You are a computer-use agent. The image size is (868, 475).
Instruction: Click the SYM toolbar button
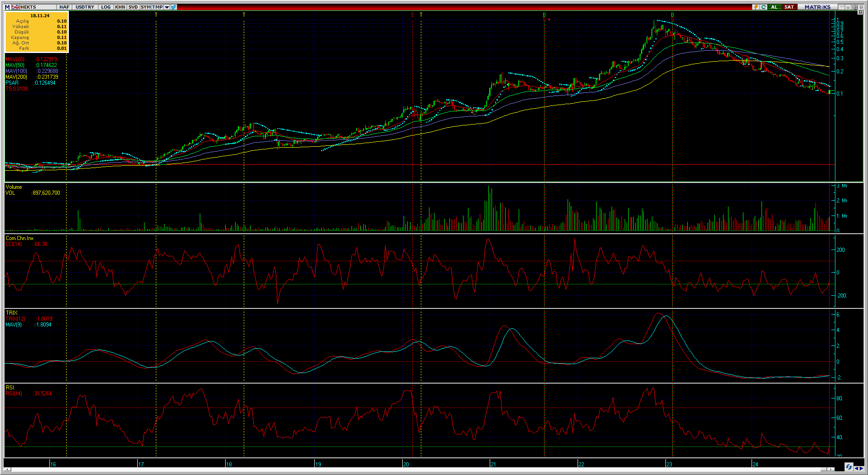tap(145, 7)
